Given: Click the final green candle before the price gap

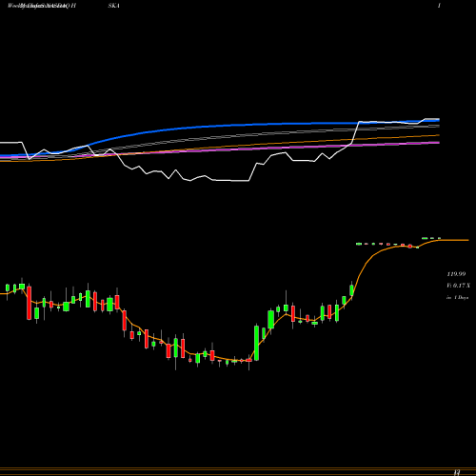Looking at the screenshot, I should click(351, 289).
